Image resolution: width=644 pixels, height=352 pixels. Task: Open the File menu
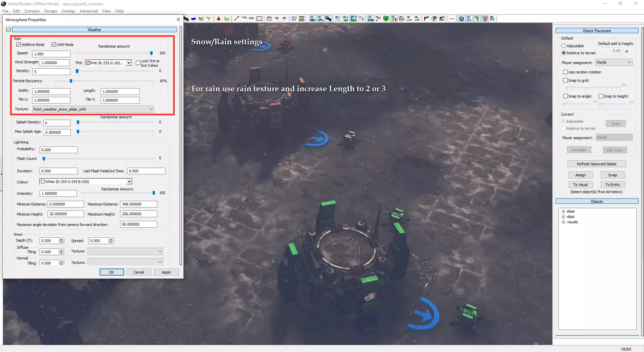[x=5, y=11]
